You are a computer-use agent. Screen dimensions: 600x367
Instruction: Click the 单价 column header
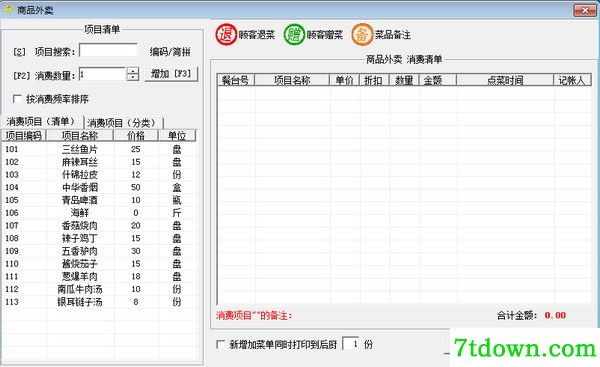[344, 80]
